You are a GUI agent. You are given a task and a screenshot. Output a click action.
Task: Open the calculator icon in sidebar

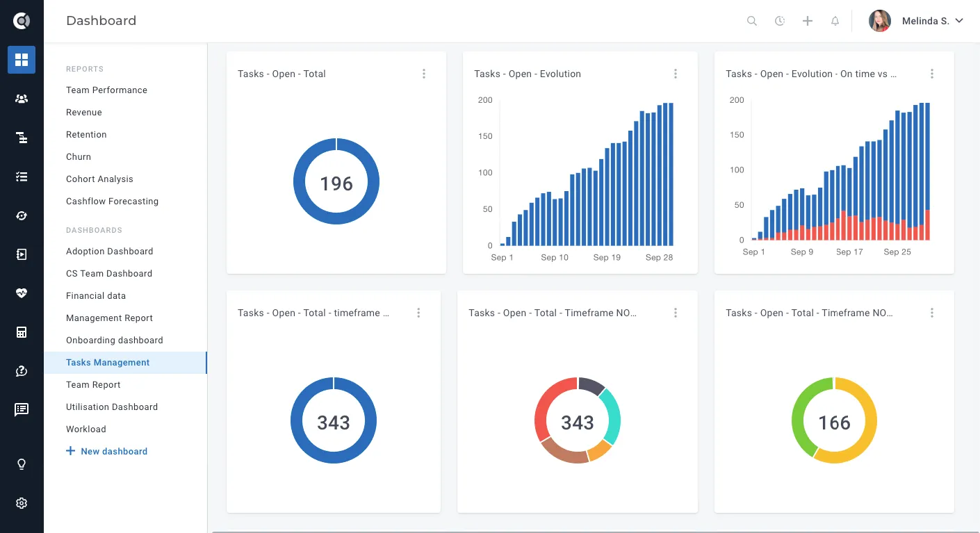[x=22, y=332]
